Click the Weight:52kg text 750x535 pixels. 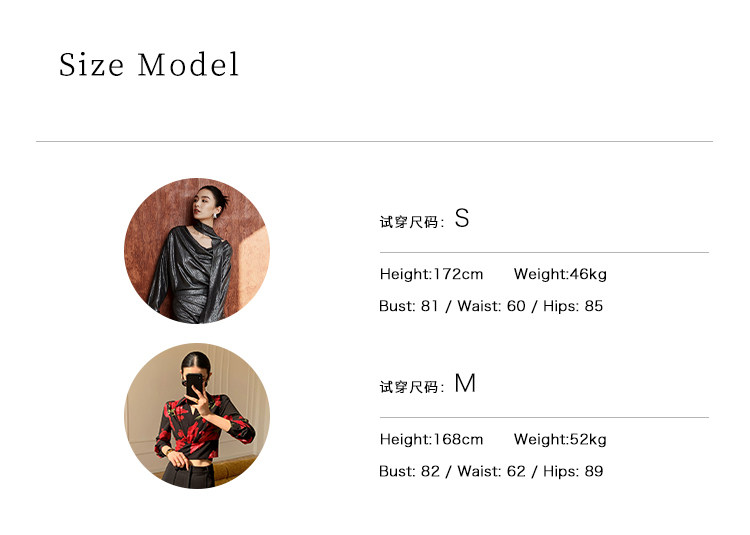pos(560,439)
